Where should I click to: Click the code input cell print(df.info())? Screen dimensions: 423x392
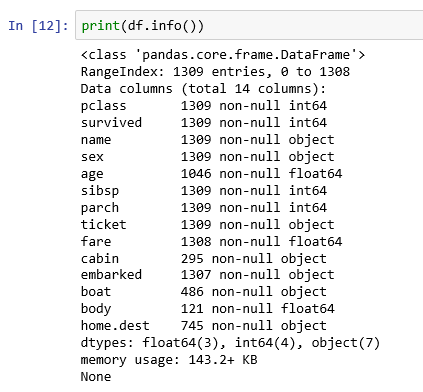pos(249,25)
